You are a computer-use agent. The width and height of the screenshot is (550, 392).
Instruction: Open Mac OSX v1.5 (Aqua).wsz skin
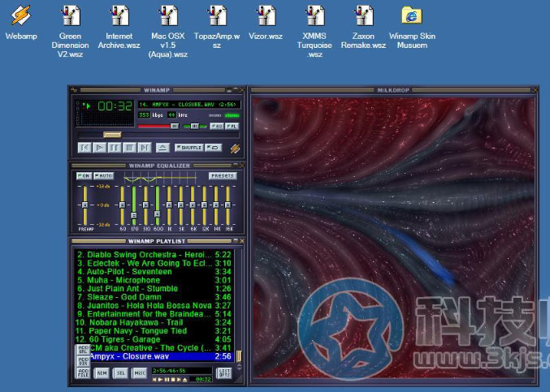point(168,31)
